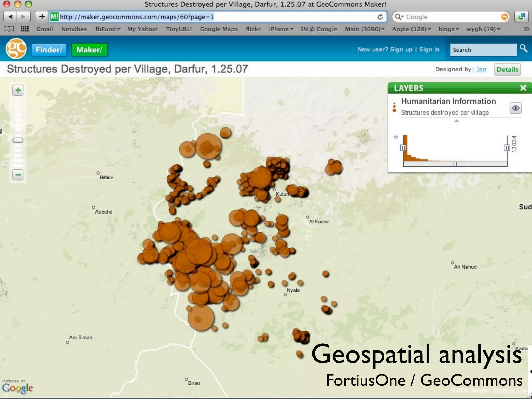Open the Google Maps bookmark
Image resolution: width=532 pixels, height=399 pixels.
[219, 29]
